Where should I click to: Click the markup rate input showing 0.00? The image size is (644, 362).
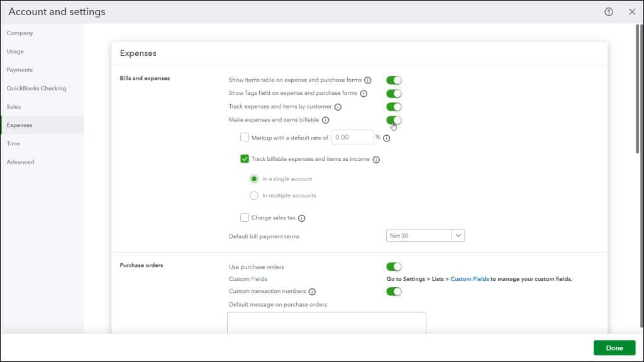point(352,138)
